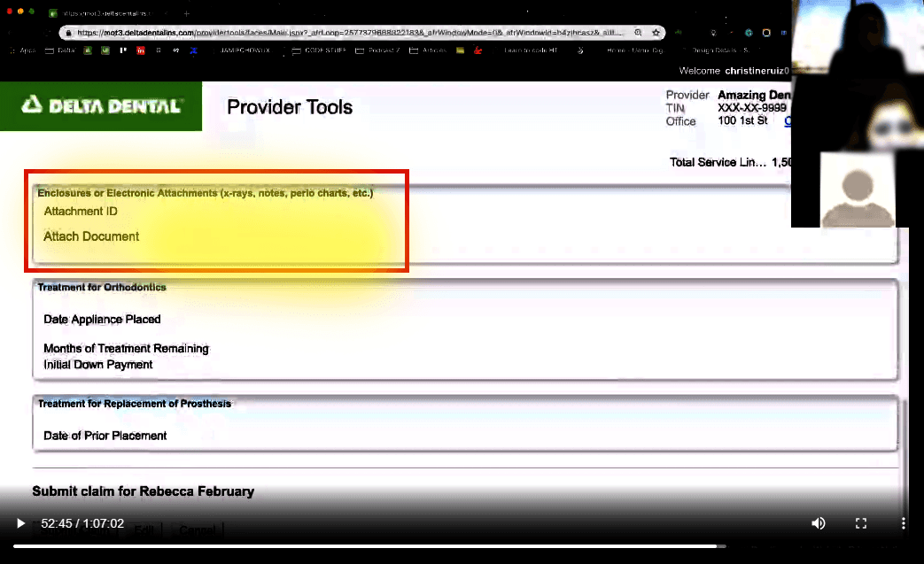Viewport: 924px width, 564px height.
Task: Click the Attachment ID label
Action: (81, 212)
